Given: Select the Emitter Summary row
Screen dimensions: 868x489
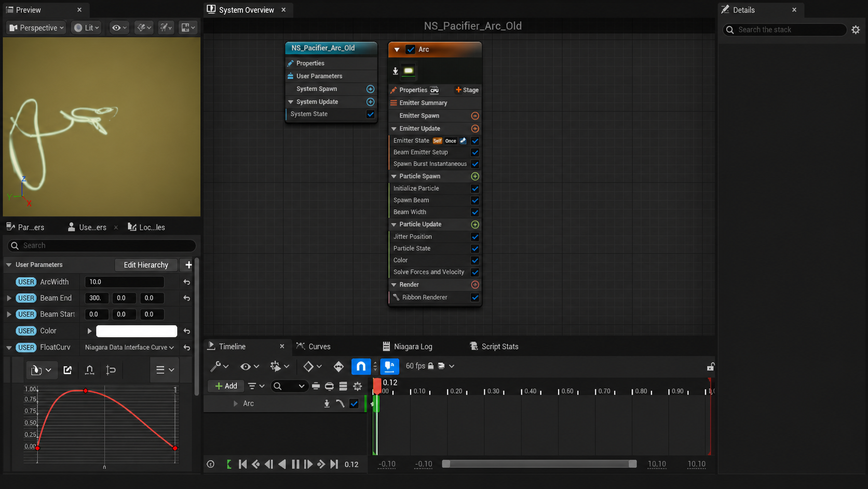Looking at the screenshot, I should [x=435, y=103].
